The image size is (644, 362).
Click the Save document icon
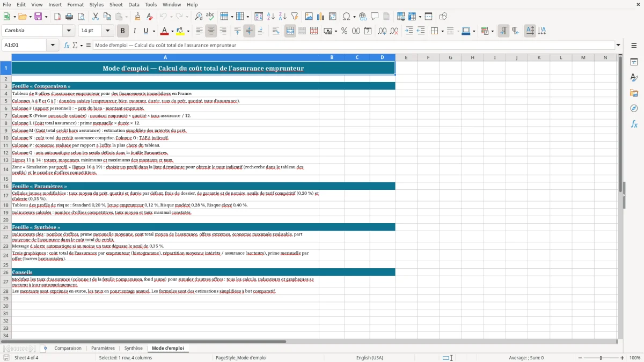38,17
